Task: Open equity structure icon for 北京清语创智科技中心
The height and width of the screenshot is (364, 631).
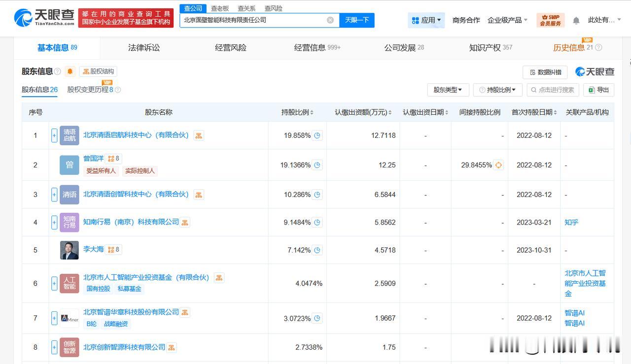Action: 199,195
